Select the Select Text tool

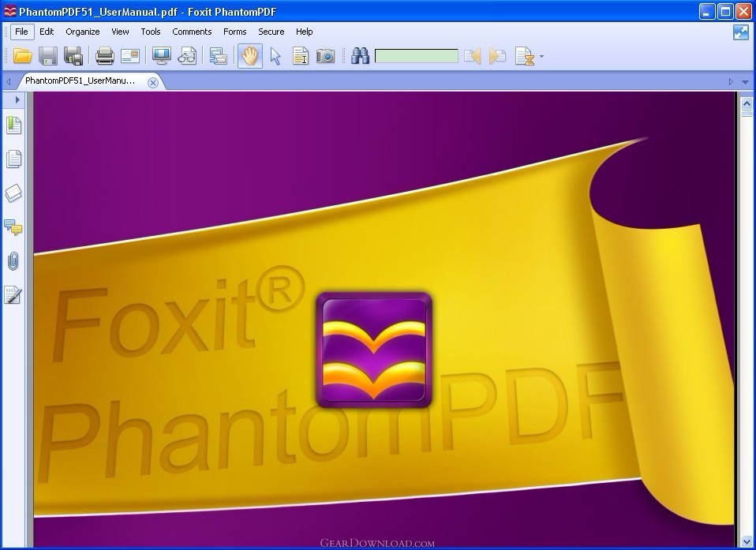point(301,56)
